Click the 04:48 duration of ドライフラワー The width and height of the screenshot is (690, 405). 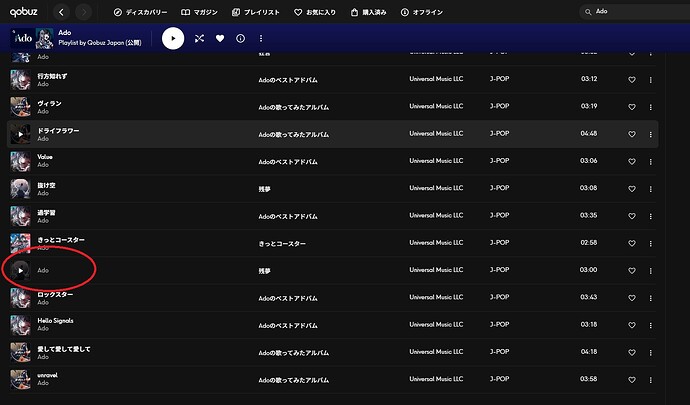click(x=589, y=133)
